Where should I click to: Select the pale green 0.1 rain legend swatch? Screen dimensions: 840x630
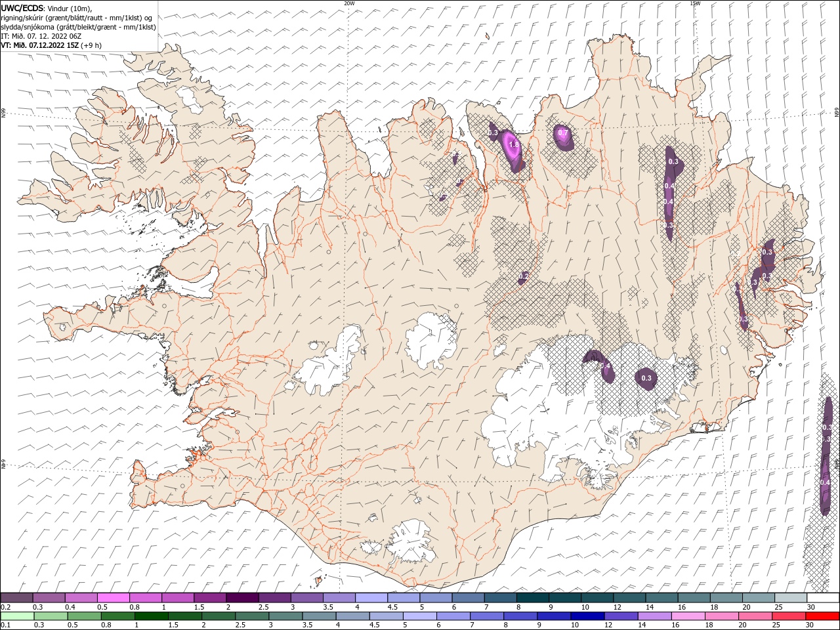pos(18,616)
